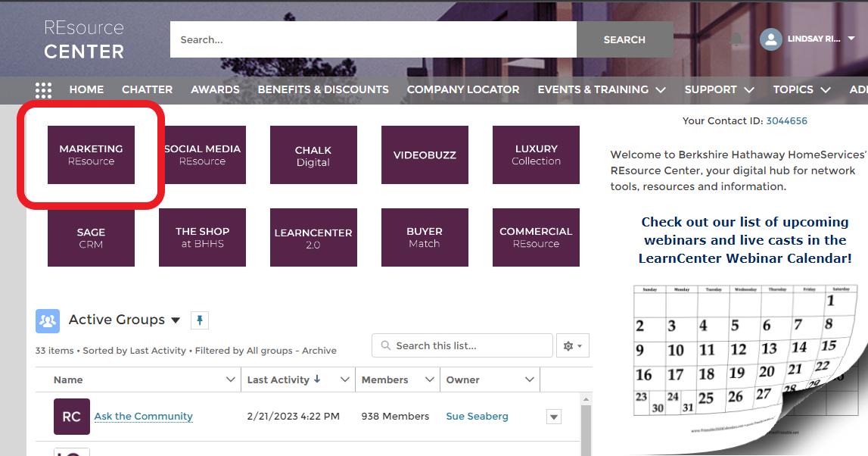Open the Last Activity column dropdown chevron
The image size is (868, 456).
[345, 379]
